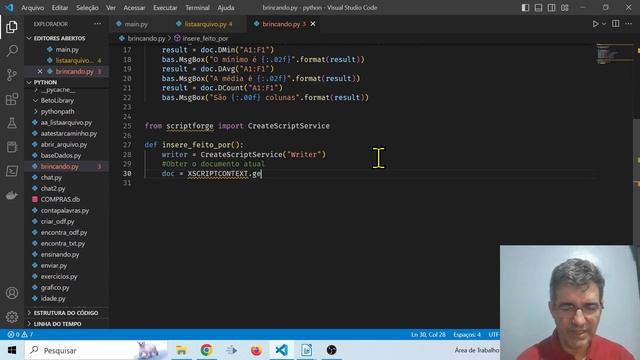Open the OBS Studio taskbar icon

coord(331,350)
